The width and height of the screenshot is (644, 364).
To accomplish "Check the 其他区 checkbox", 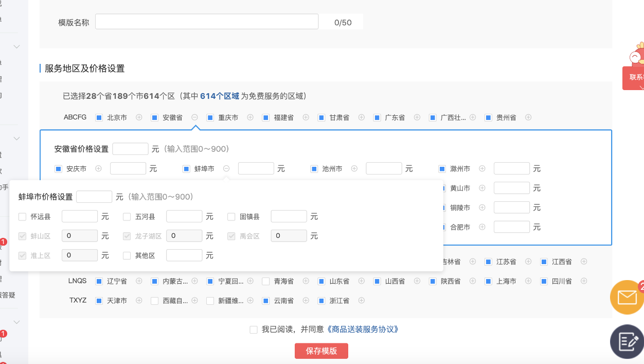I will [x=127, y=255].
